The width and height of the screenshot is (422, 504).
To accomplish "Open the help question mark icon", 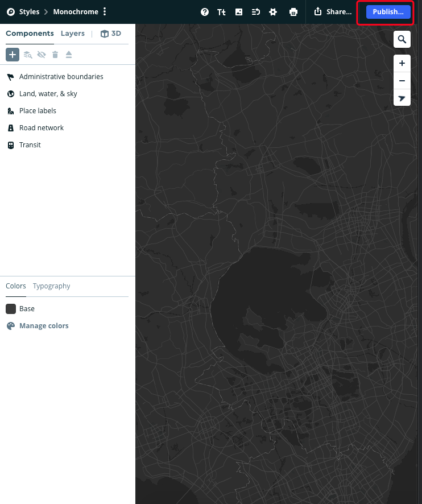I will [205, 12].
